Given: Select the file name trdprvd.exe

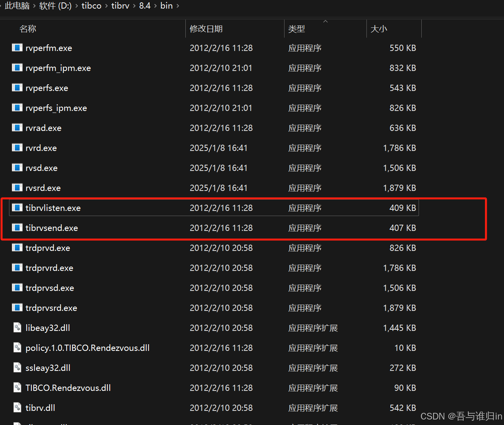Looking at the screenshot, I should tap(48, 248).
